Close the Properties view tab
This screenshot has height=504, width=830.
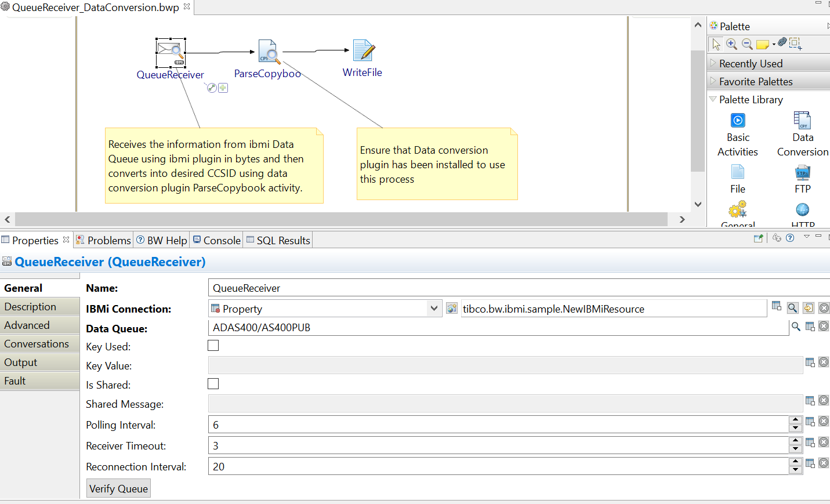(x=66, y=240)
